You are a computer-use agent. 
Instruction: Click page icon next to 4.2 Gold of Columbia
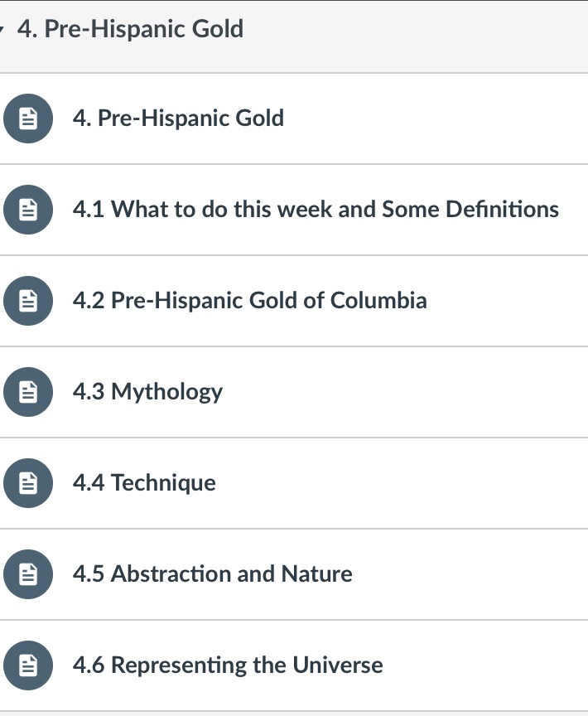tap(27, 301)
